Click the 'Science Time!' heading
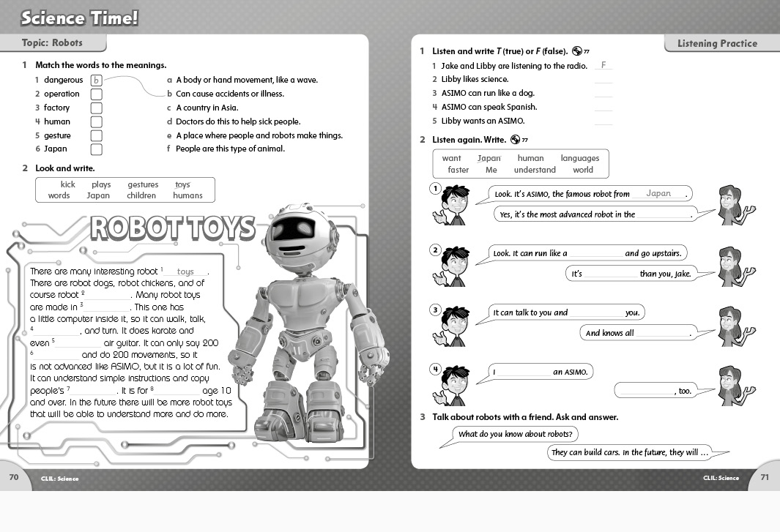This screenshot has height=532, width=780. (80, 18)
